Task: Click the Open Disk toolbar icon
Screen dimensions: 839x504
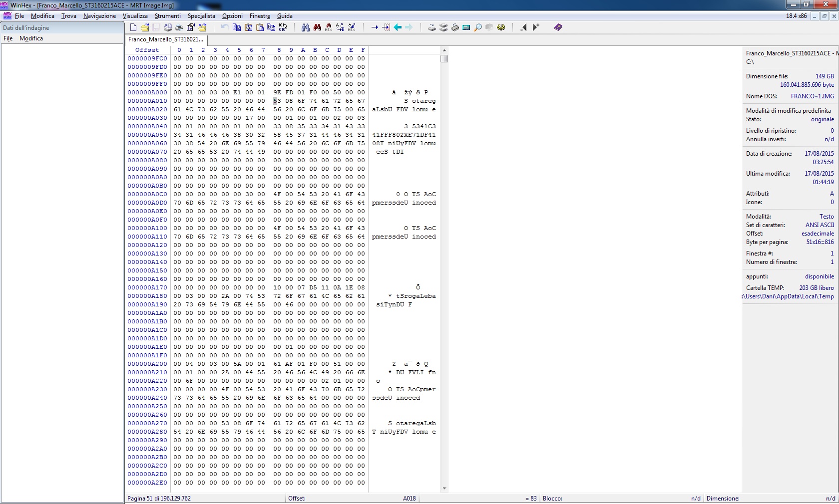Action: click(432, 27)
